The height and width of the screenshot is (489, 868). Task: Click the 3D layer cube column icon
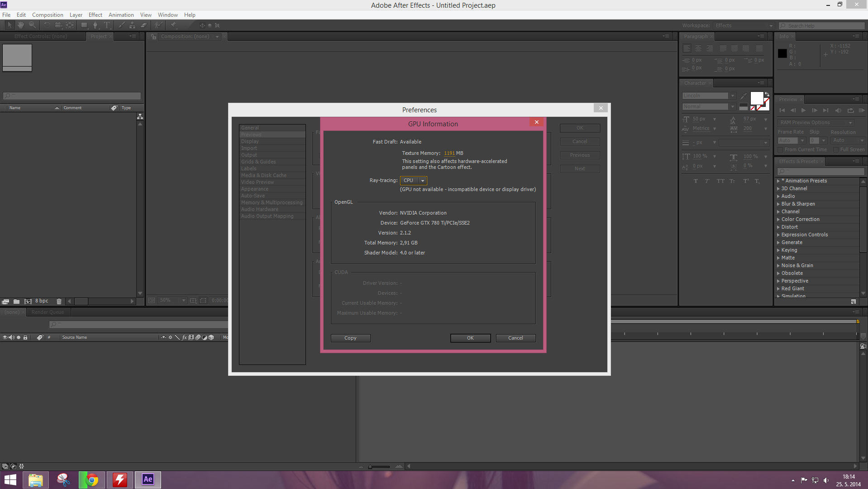[211, 337]
